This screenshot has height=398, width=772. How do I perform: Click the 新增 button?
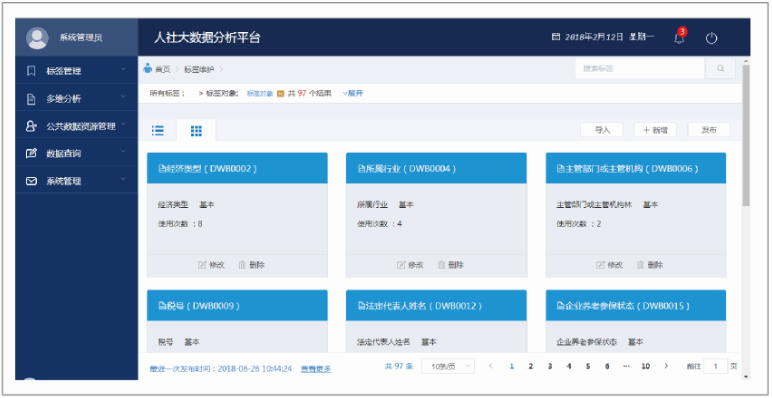point(655,130)
